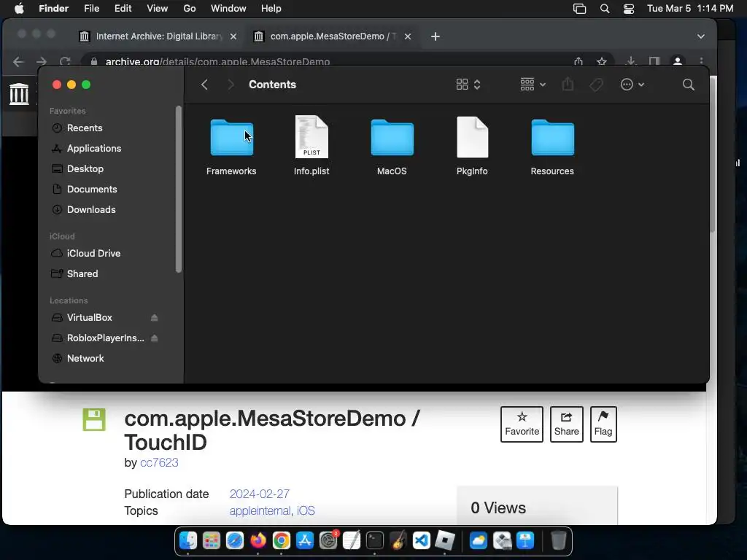Open the Edit menu
Screen dimensions: 747x560
coord(123,9)
